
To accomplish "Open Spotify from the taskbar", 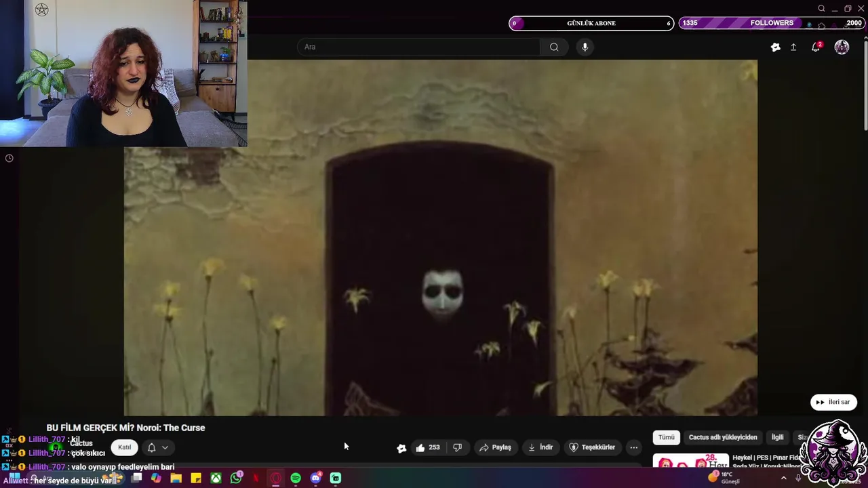I will (x=296, y=479).
